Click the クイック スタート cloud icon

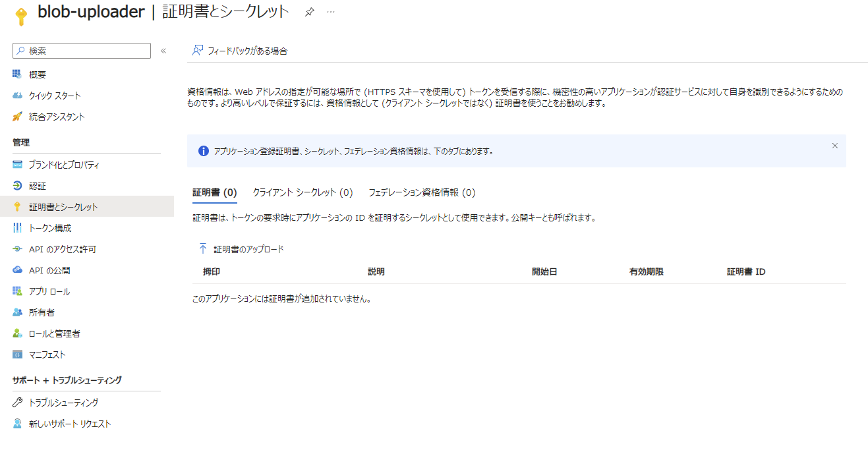tap(17, 96)
